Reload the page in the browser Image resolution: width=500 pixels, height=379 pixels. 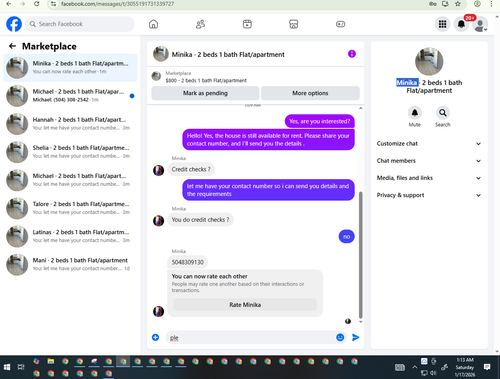click(x=37, y=4)
